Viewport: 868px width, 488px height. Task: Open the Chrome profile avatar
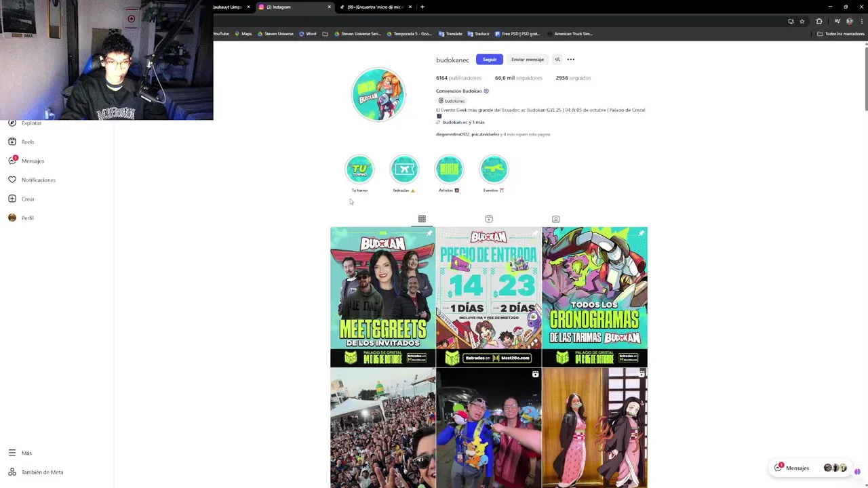click(x=850, y=21)
